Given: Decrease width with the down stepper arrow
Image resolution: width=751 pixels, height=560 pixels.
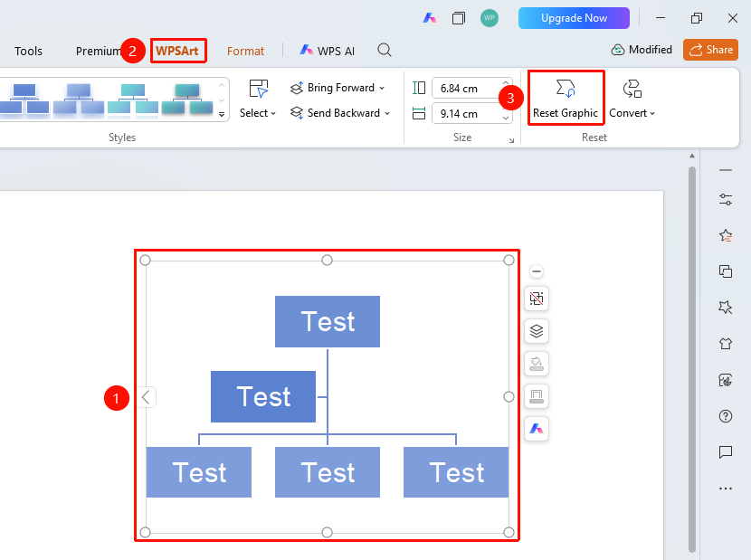Looking at the screenshot, I should [506, 119].
